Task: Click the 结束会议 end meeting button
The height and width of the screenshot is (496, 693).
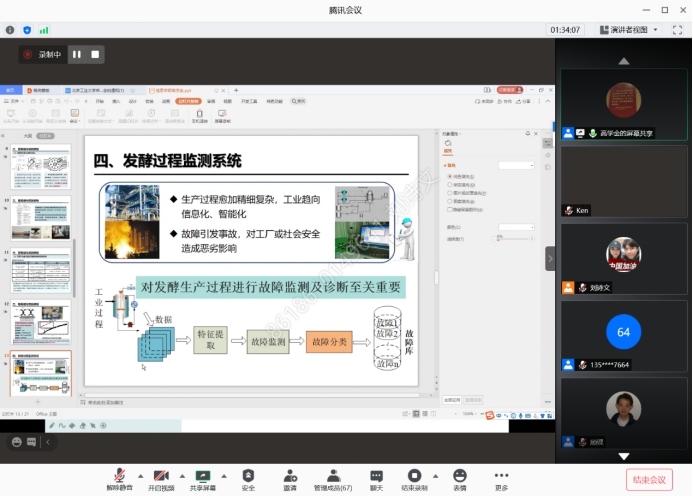Action: pos(649,481)
